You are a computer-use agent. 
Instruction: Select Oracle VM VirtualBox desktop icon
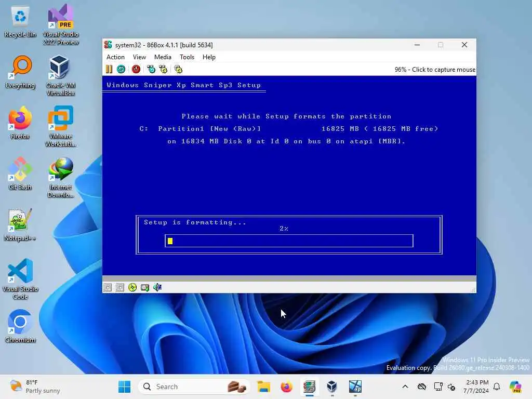61,76
